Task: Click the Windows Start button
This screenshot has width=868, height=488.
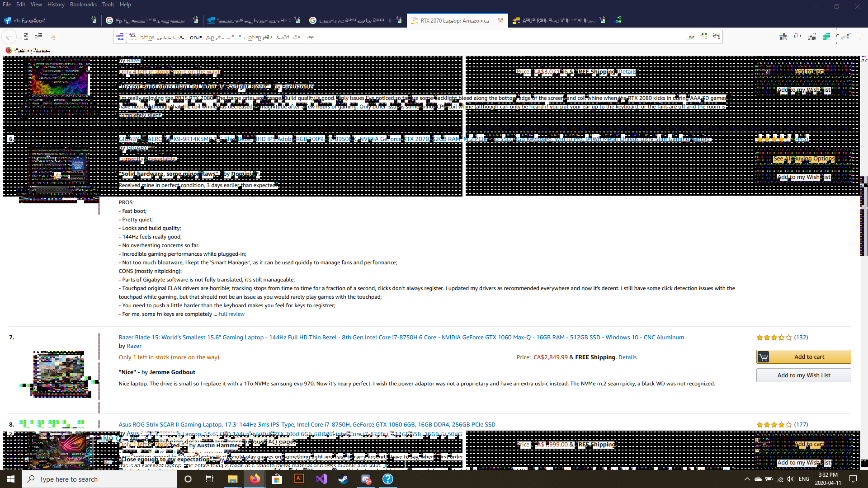Action: tap(10, 479)
